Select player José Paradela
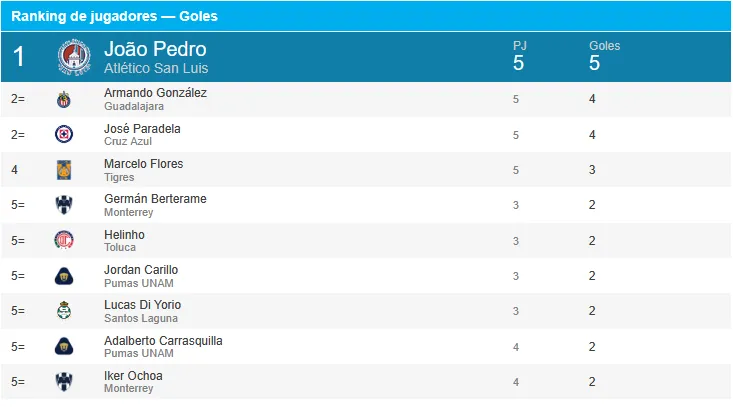Viewport: 733px width, 407px height. pos(142,129)
